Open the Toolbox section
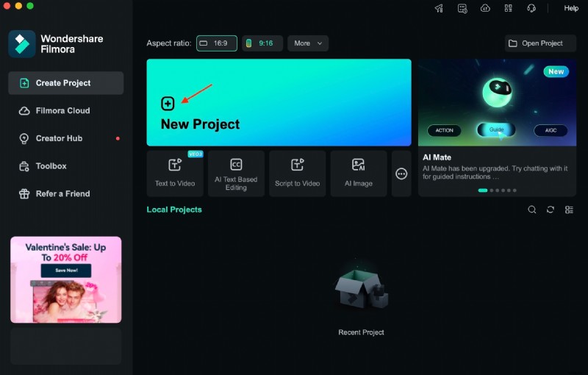 [51, 166]
